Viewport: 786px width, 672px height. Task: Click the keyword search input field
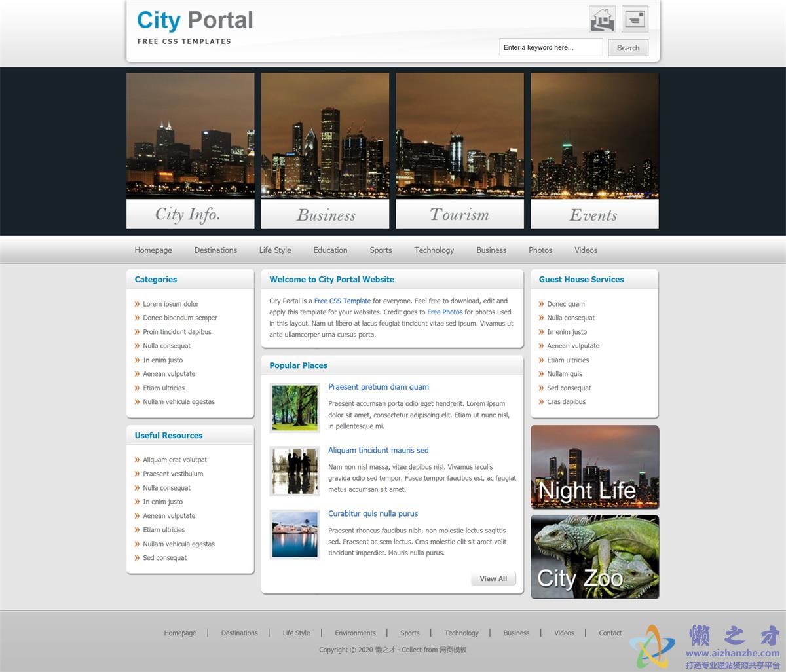(550, 47)
